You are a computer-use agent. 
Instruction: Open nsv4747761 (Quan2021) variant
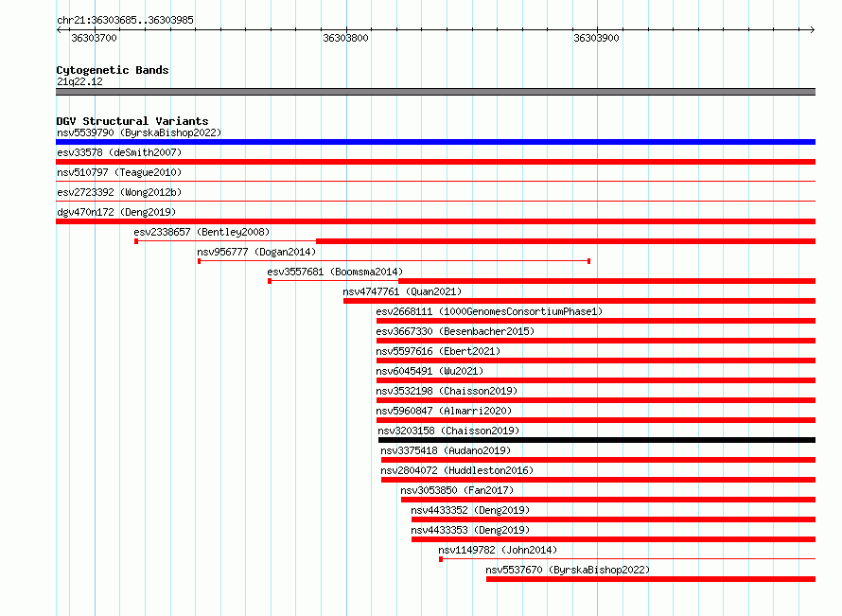pos(402,291)
